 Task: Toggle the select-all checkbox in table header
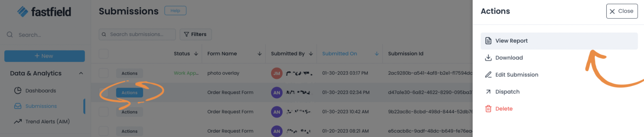click(x=104, y=54)
